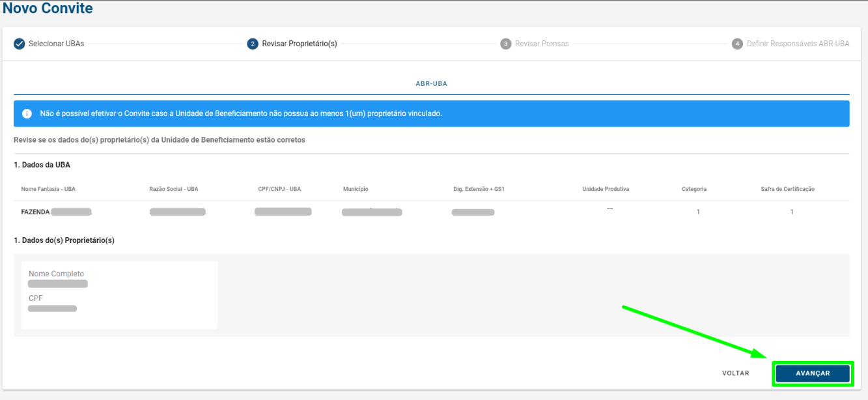Go to the Selecionar UBAs step label

56,44
